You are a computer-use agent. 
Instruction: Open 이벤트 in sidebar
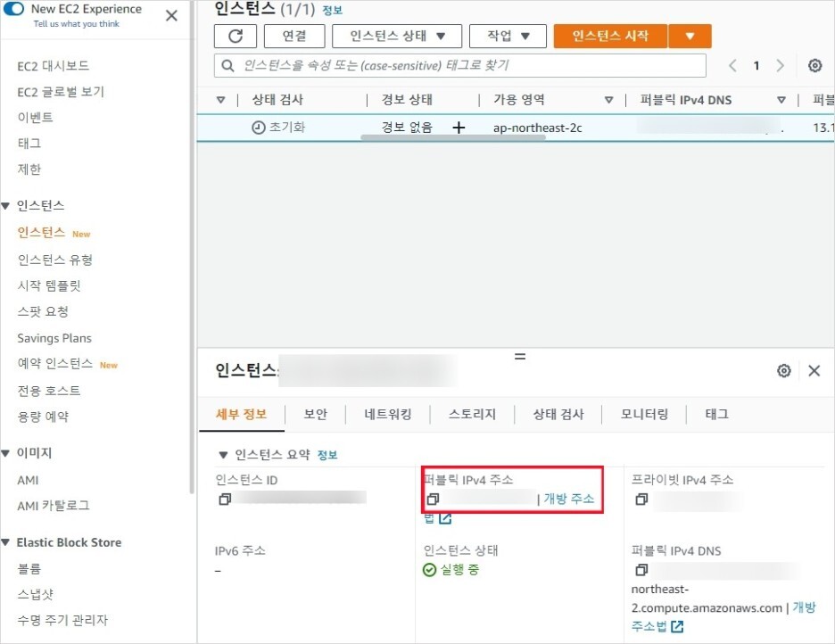tap(35, 118)
